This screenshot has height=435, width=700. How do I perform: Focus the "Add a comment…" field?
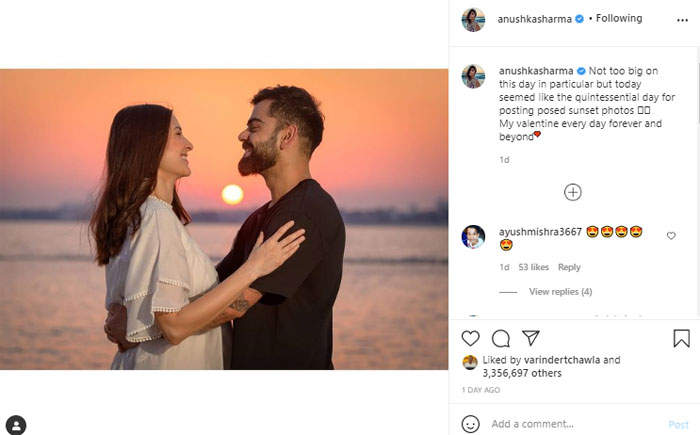click(x=570, y=424)
